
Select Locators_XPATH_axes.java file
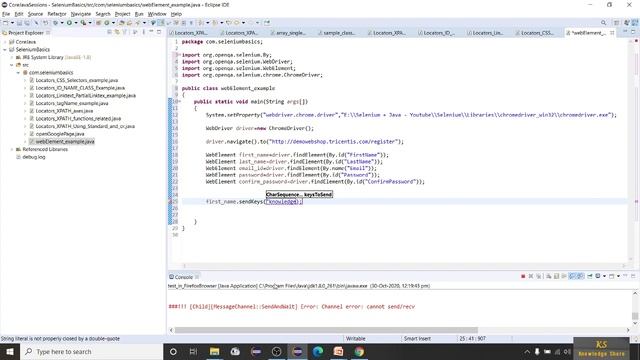tap(64, 111)
